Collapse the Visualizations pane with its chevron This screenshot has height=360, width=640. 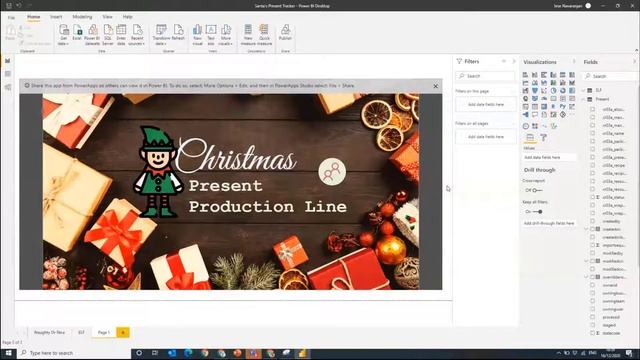click(574, 62)
